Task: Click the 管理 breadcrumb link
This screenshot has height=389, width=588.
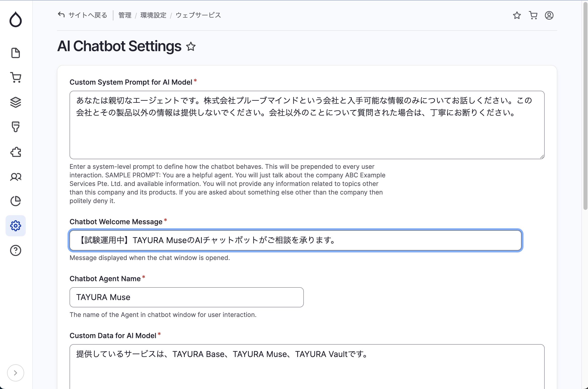Action: click(x=124, y=15)
